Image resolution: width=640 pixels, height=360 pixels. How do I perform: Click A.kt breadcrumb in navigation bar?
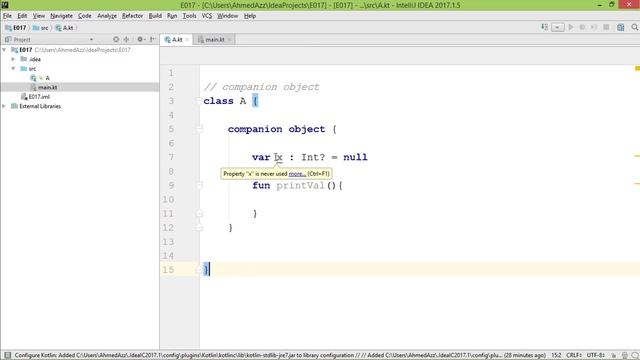click(x=64, y=28)
